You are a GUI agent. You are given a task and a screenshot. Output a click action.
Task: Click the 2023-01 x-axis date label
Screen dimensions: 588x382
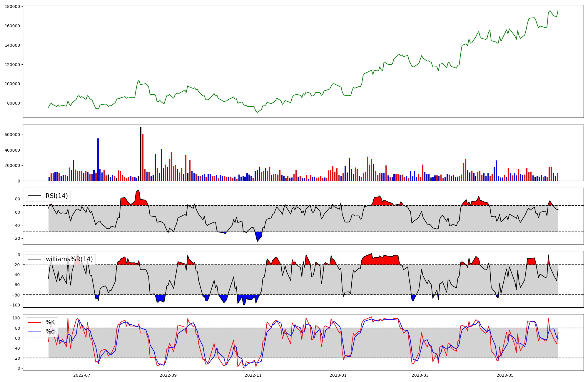click(338, 375)
